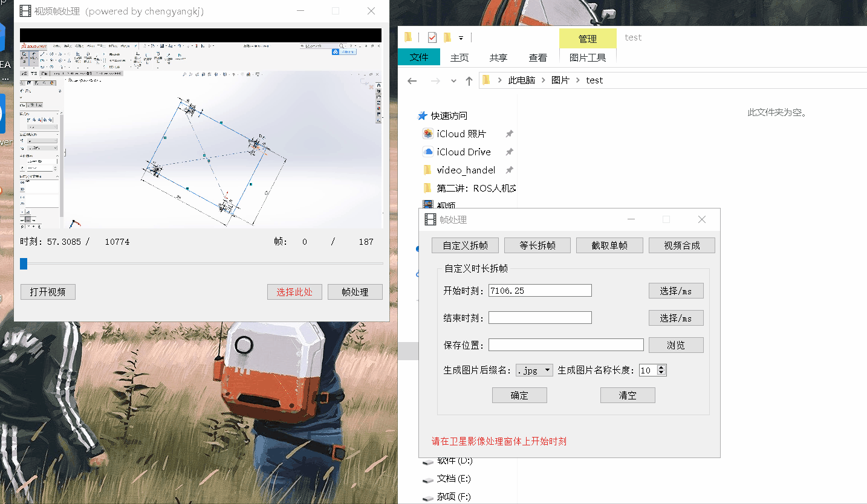The width and height of the screenshot is (867, 504).
Task: Clear fields with the 清空 button
Action: pos(628,395)
